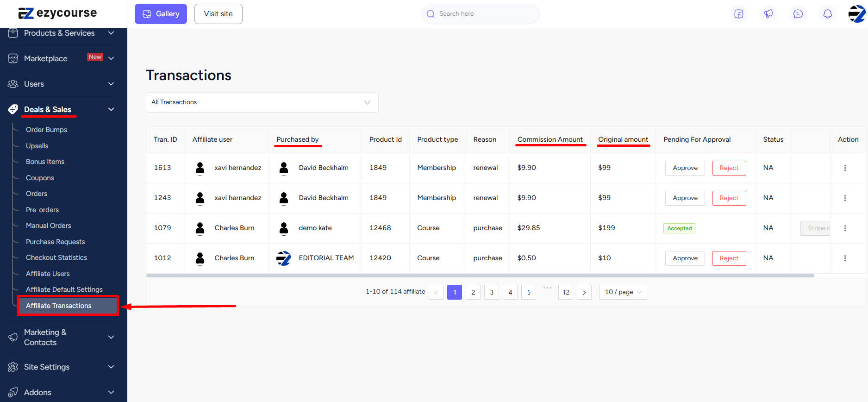Expand the Marketplace menu chevron
Viewport: 868px width, 402px height.
tap(111, 58)
